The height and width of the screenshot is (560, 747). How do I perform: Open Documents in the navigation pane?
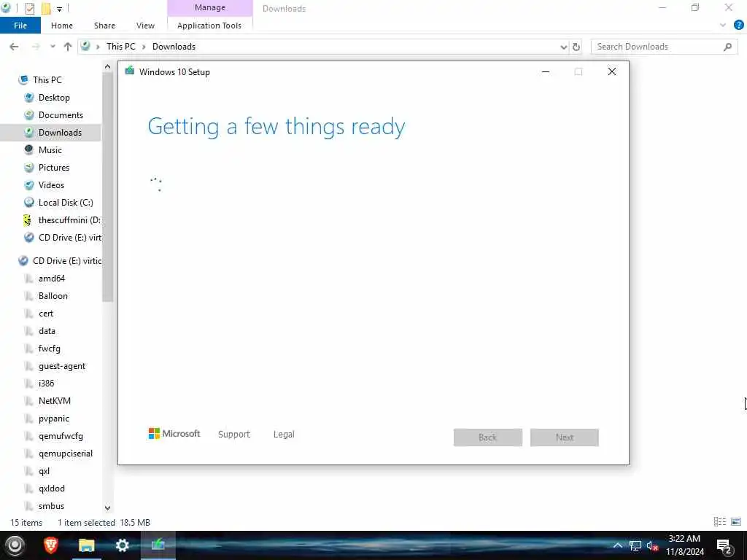tap(61, 115)
